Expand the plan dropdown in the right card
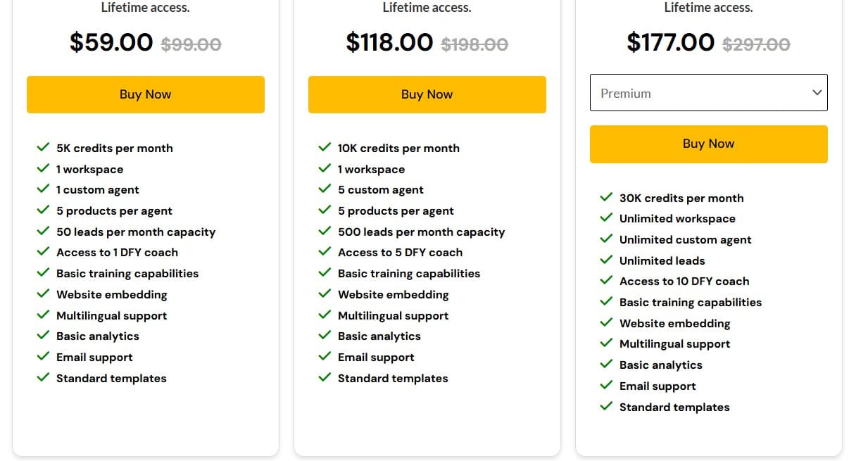 tap(708, 92)
